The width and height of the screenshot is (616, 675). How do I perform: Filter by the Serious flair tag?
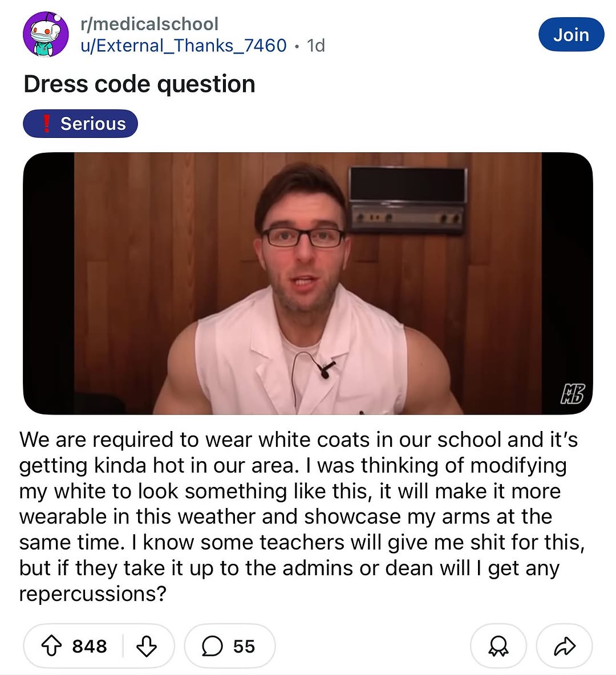[x=80, y=124]
